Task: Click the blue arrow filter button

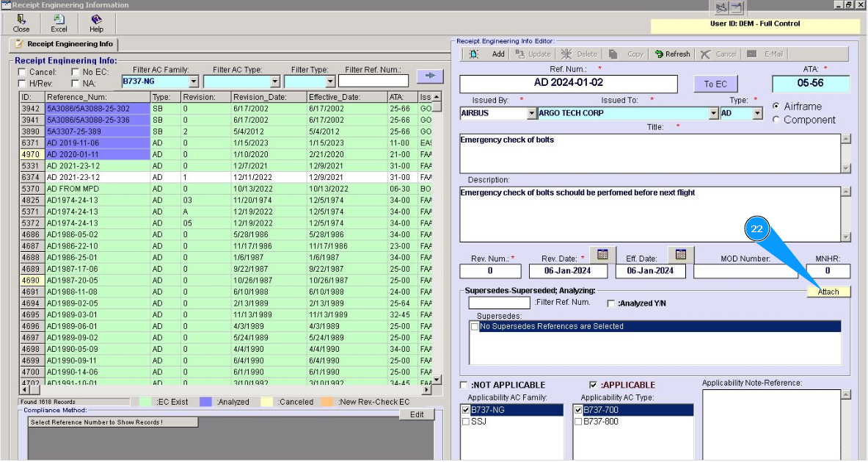Action: 430,76
